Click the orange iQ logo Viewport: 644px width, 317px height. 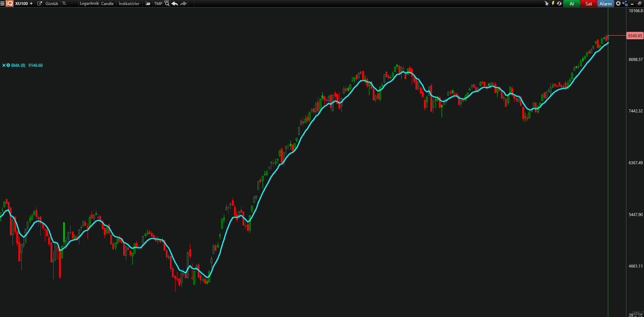pyautogui.click(x=9, y=3)
